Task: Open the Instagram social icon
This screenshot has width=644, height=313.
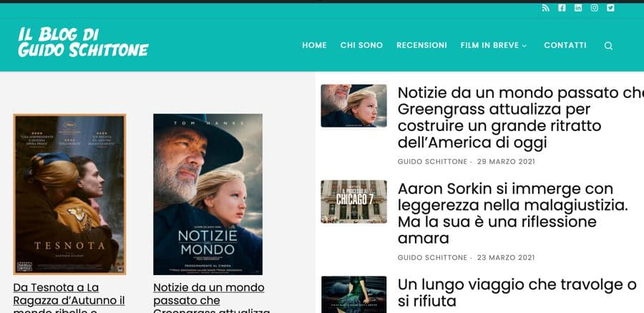Action: [595, 8]
